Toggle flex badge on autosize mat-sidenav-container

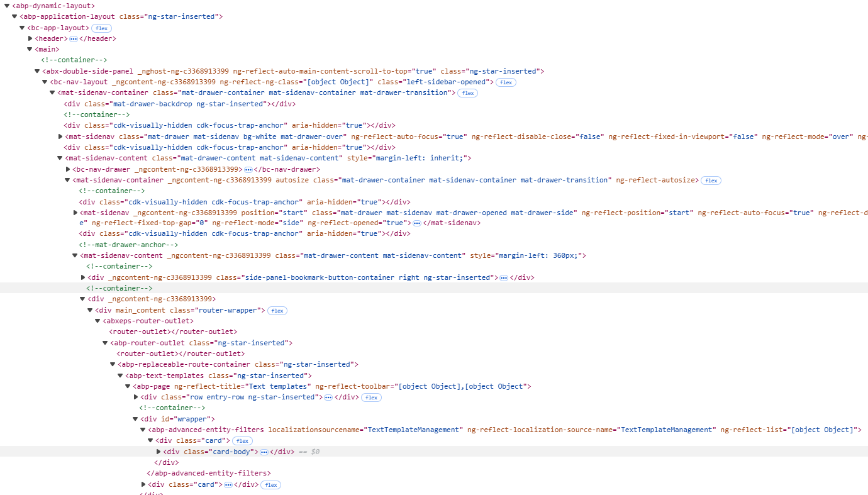point(711,181)
